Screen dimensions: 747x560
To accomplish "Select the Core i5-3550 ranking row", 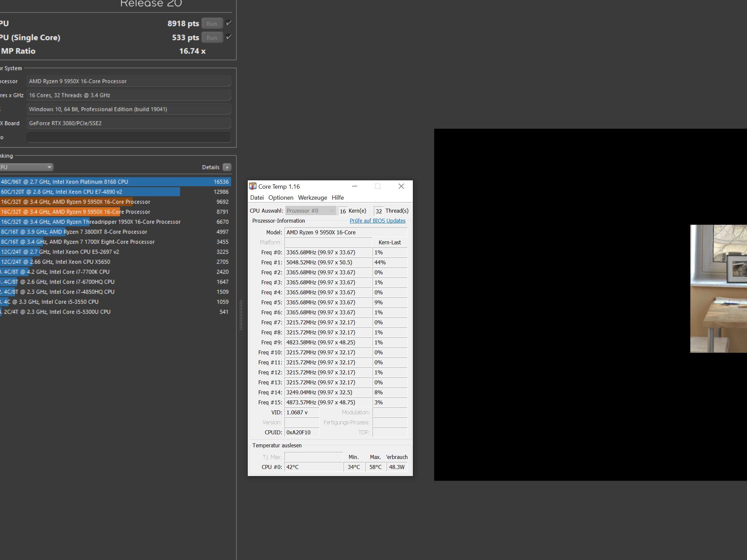I will (x=115, y=302).
